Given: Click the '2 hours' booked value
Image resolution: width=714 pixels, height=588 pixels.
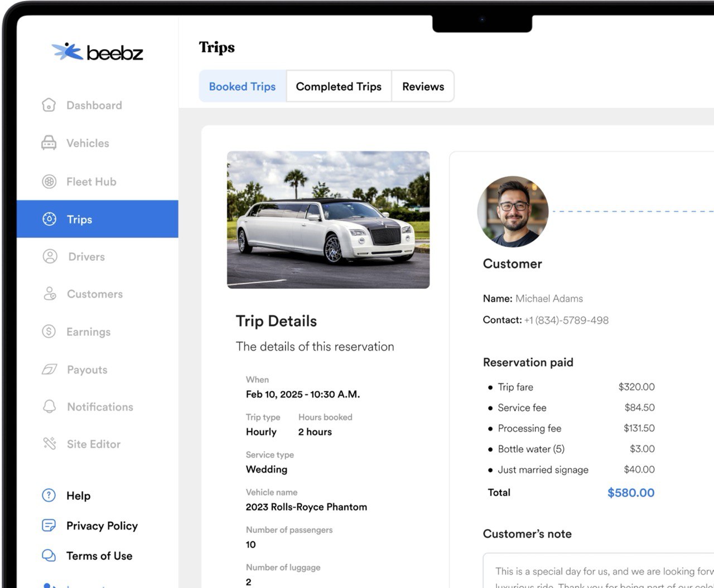Looking at the screenshot, I should tap(315, 431).
